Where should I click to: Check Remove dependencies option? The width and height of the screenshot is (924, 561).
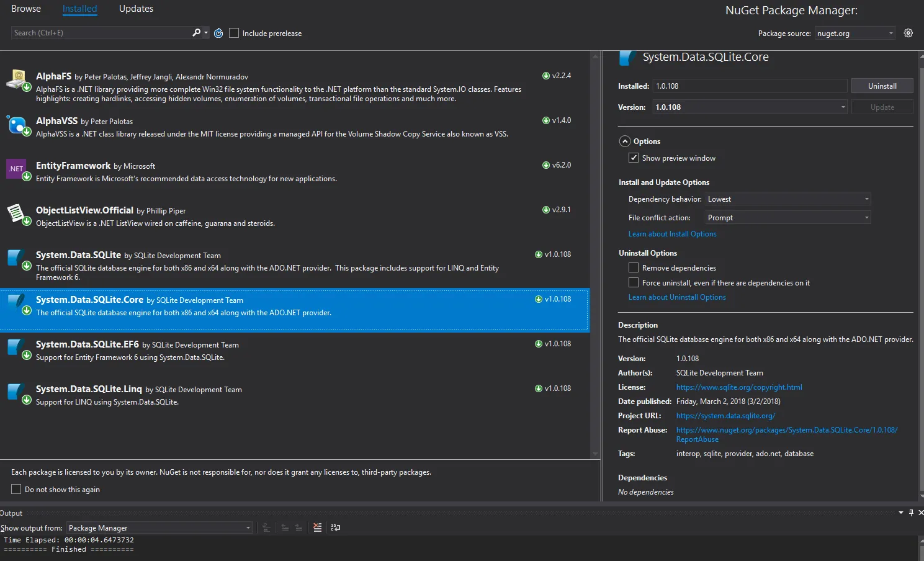pyautogui.click(x=634, y=267)
